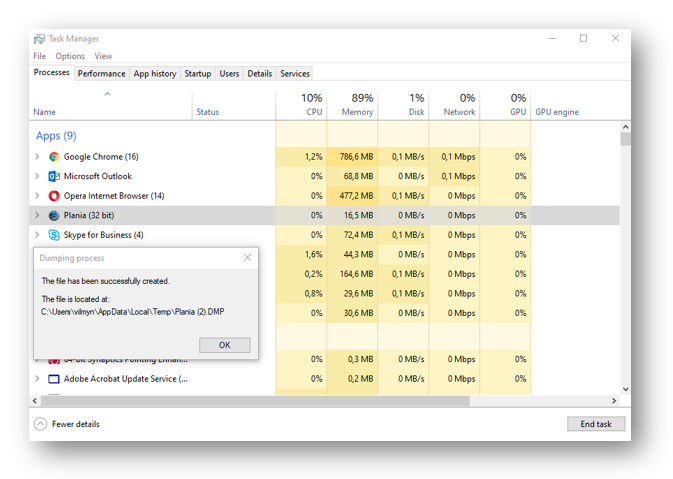The width and height of the screenshot is (673, 479).
Task: Click the Adobe Acrobat Update Service icon
Action: (54, 379)
